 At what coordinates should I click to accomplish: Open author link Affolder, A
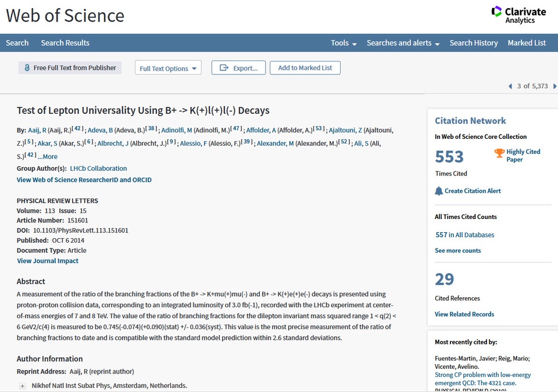point(261,130)
